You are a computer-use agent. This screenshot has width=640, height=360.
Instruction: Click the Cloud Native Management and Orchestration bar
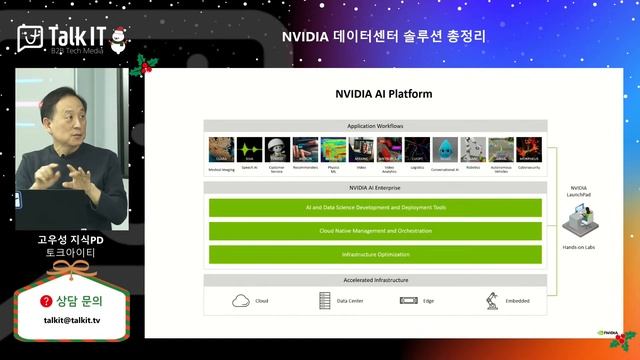(x=375, y=231)
